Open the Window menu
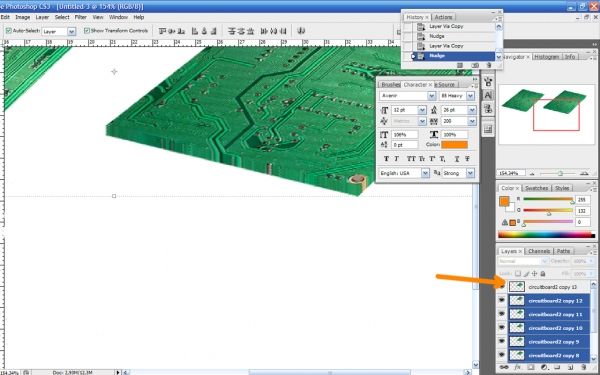This screenshot has width=600, height=375. pos(118,17)
